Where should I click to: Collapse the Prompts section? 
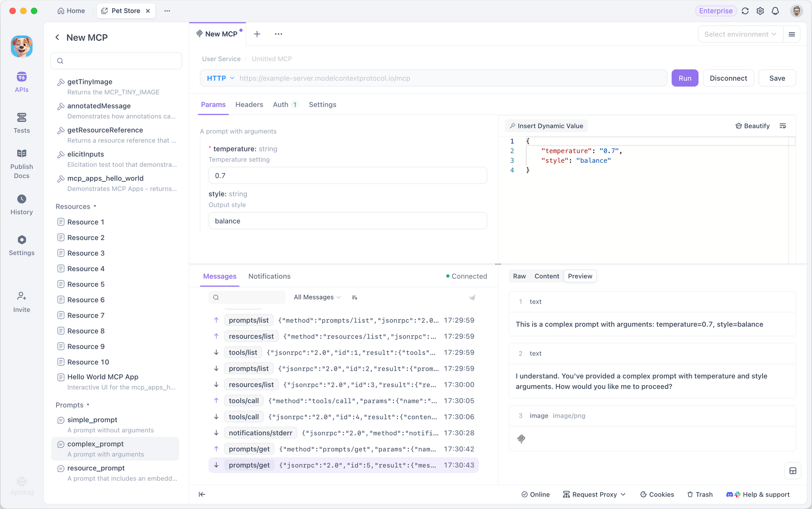pyautogui.click(x=72, y=405)
